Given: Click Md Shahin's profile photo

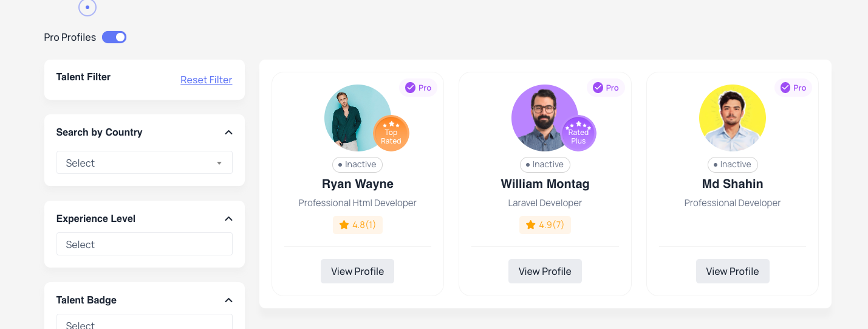Looking at the screenshot, I should click(733, 118).
